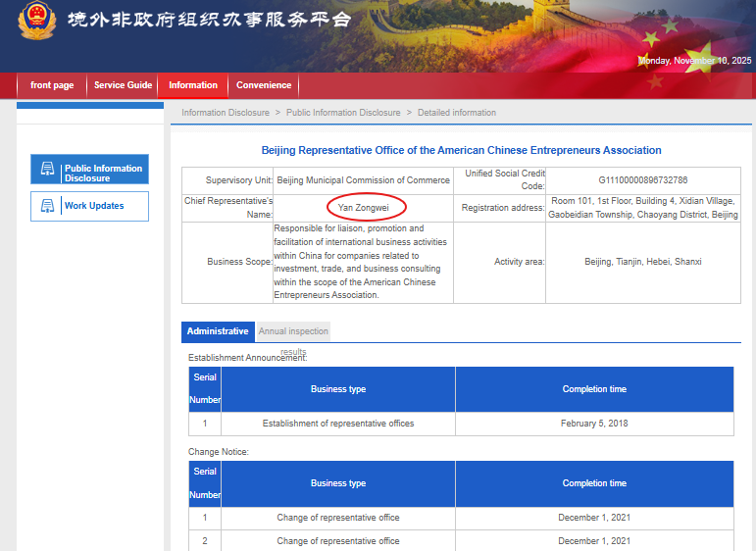Click the Detailed information breadcrumb
The width and height of the screenshot is (756, 551).
pos(457,113)
